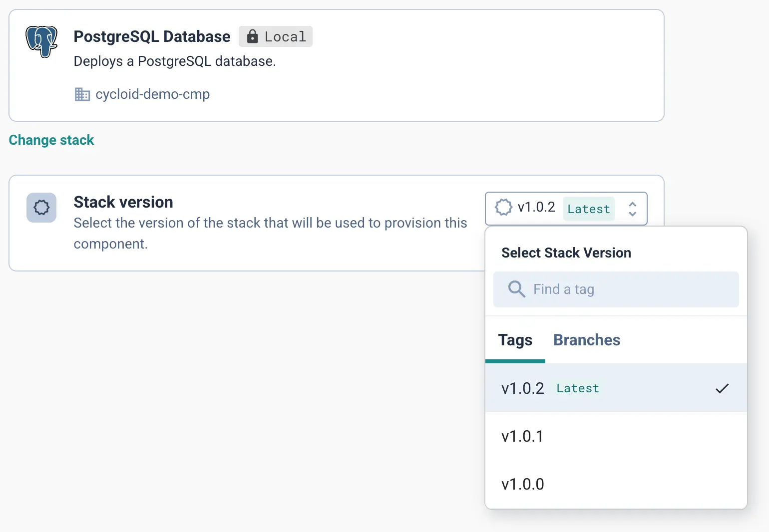Click the organization building icon
769x532 pixels.
click(82, 94)
